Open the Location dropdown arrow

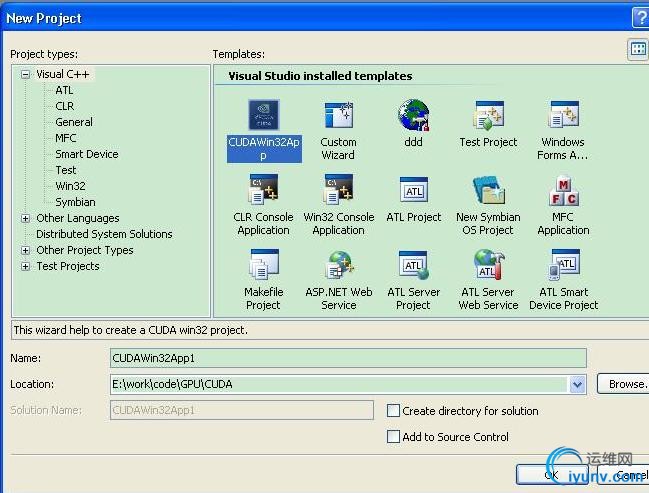click(577, 385)
